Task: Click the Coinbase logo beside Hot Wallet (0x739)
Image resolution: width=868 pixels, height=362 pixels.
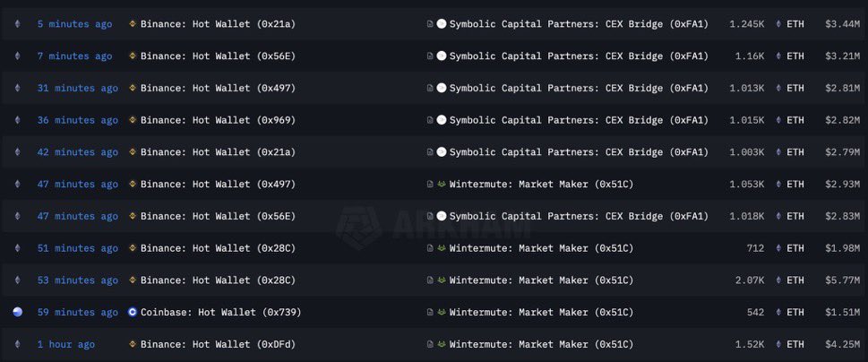Action: click(x=133, y=313)
